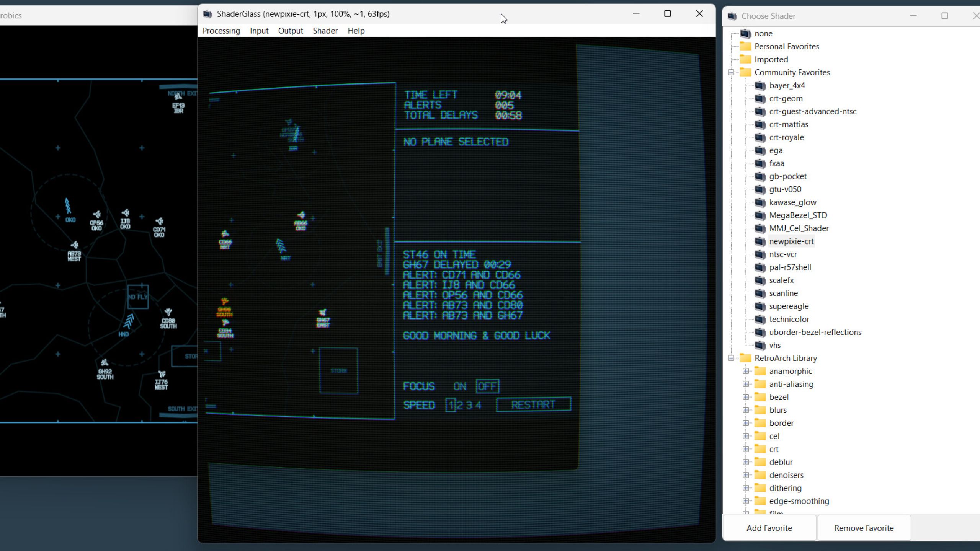Expand the anti-aliasing folder
This screenshot has width=980, height=551.
coord(746,384)
